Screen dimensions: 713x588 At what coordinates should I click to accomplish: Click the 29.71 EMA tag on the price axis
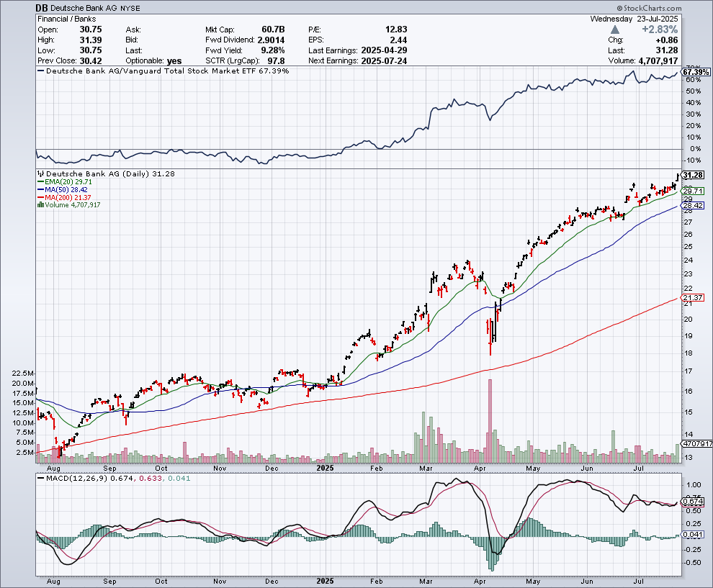click(694, 191)
